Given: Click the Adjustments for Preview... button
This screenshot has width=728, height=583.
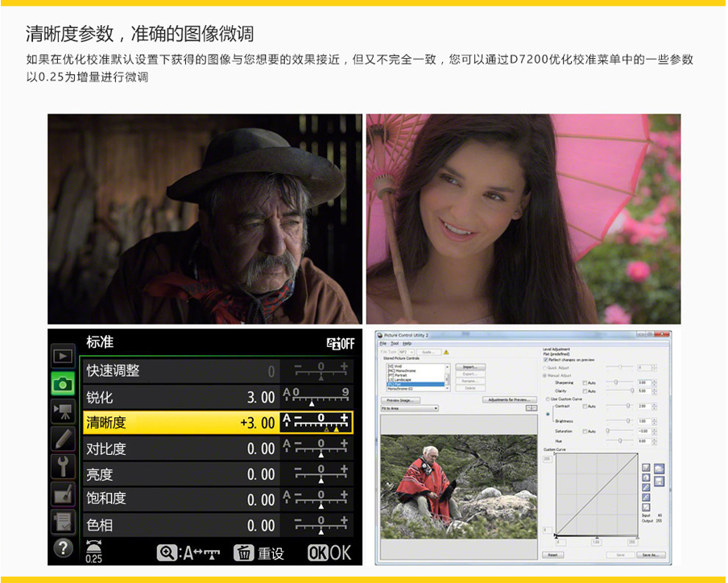Looking at the screenshot, I should tap(510, 399).
